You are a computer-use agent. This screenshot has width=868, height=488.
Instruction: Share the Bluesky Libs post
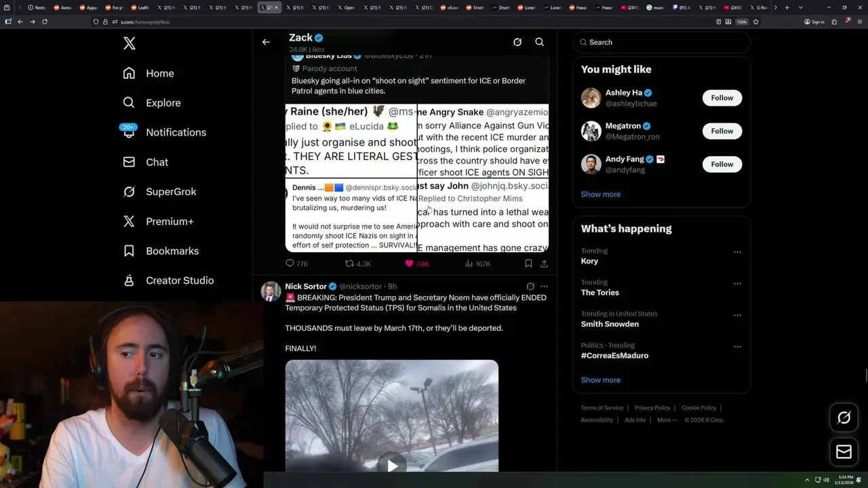tap(544, 264)
